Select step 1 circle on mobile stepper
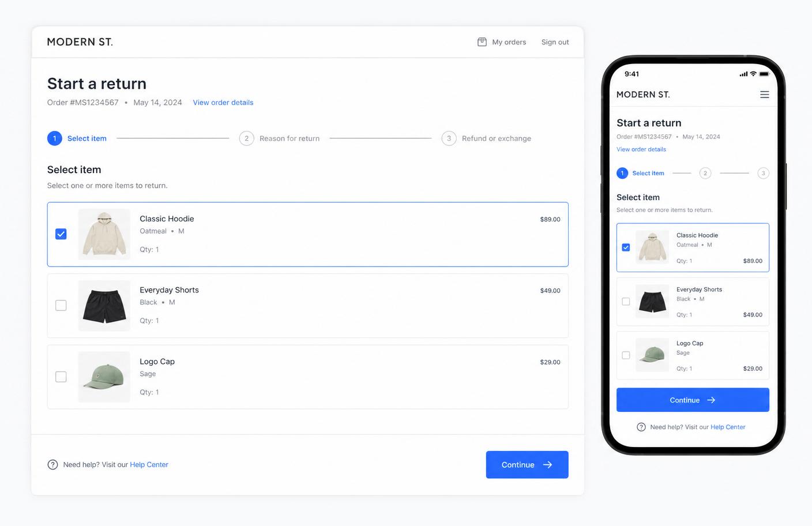Screen dimensions: 812x526 click(622, 173)
